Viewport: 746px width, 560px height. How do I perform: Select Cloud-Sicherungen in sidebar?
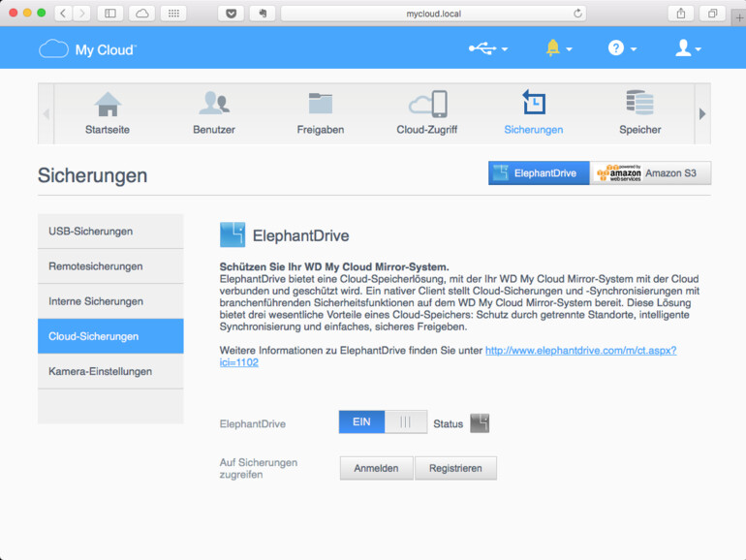110,336
